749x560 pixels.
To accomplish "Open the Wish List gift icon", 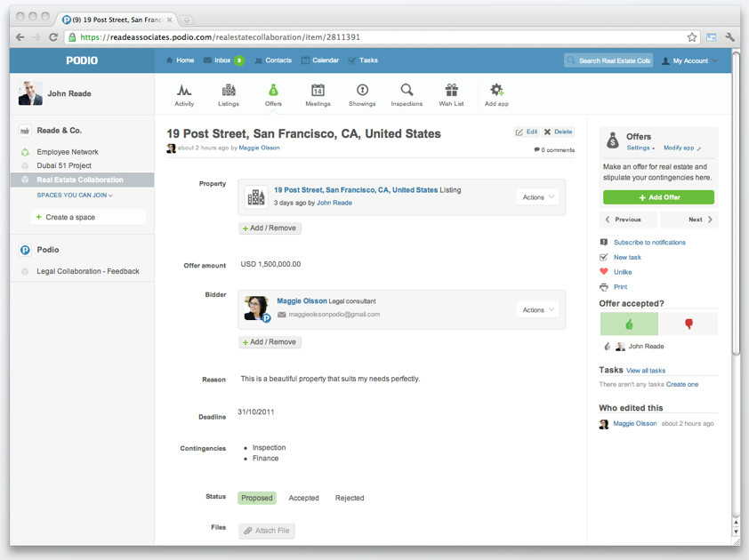I will (x=451, y=91).
